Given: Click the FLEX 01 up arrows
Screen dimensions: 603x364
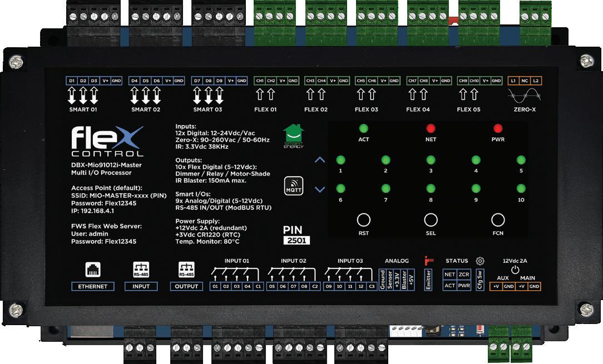Looking at the screenshot, I should (x=265, y=94).
